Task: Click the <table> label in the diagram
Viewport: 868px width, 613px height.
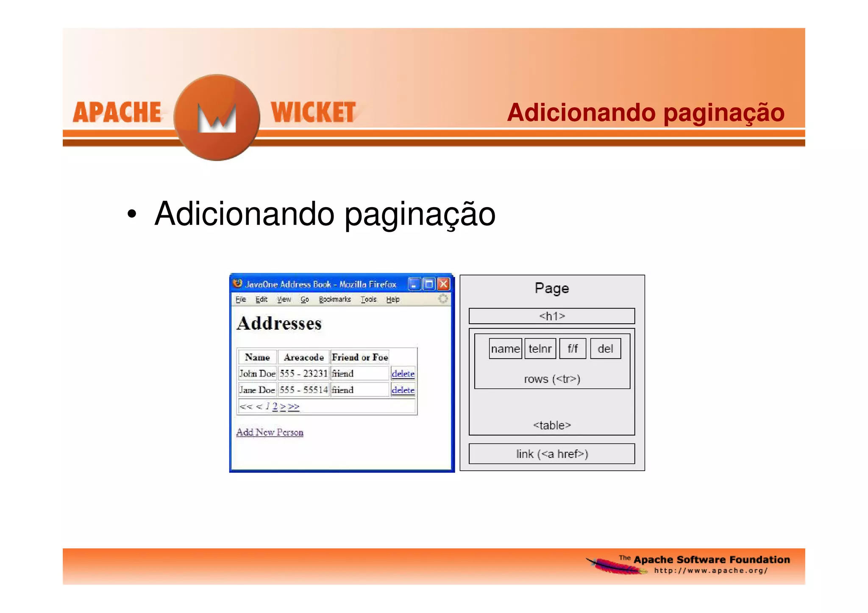Action: [x=552, y=425]
